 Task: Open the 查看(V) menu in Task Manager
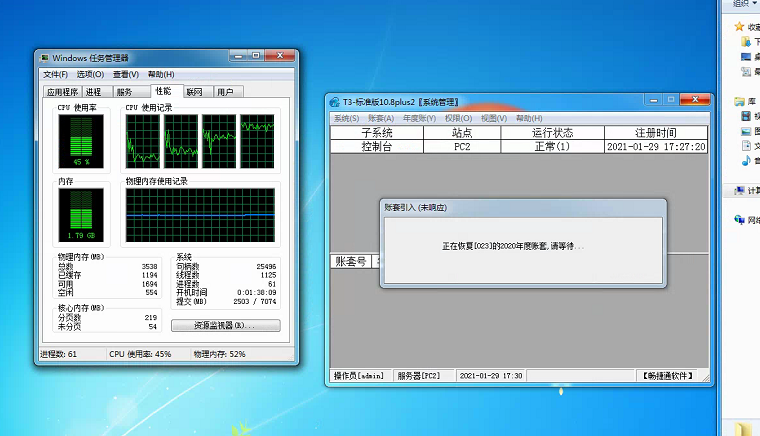[x=126, y=74]
